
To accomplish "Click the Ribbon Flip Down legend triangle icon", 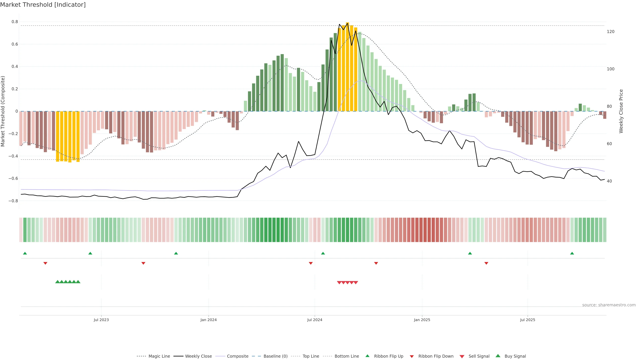I will 412,356.
